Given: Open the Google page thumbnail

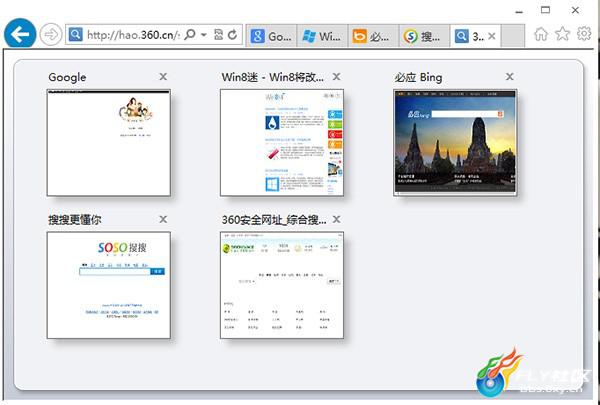Looking at the screenshot, I should (109, 143).
